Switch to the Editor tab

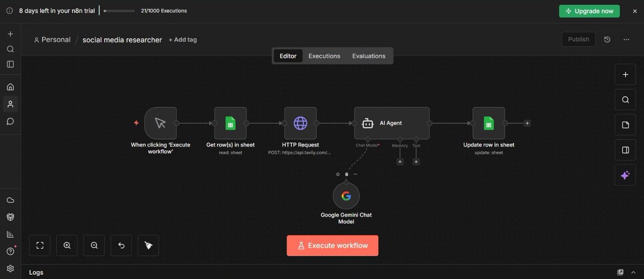click(288, 56)
